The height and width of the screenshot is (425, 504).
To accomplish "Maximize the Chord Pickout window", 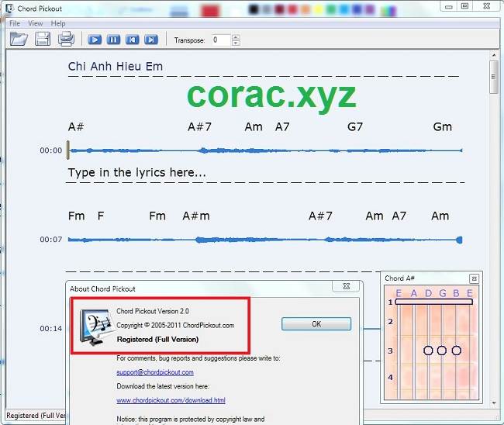I will (464, 6).
